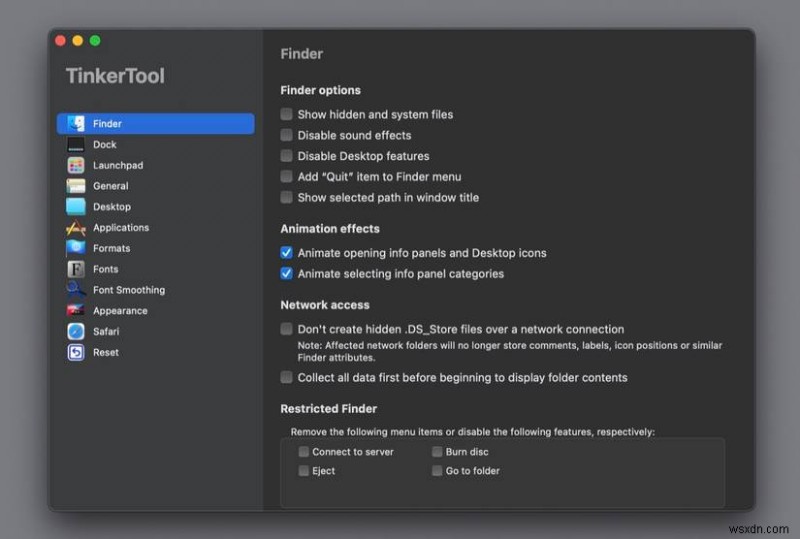Click the Finder icon in sidebar

[76, 124]
